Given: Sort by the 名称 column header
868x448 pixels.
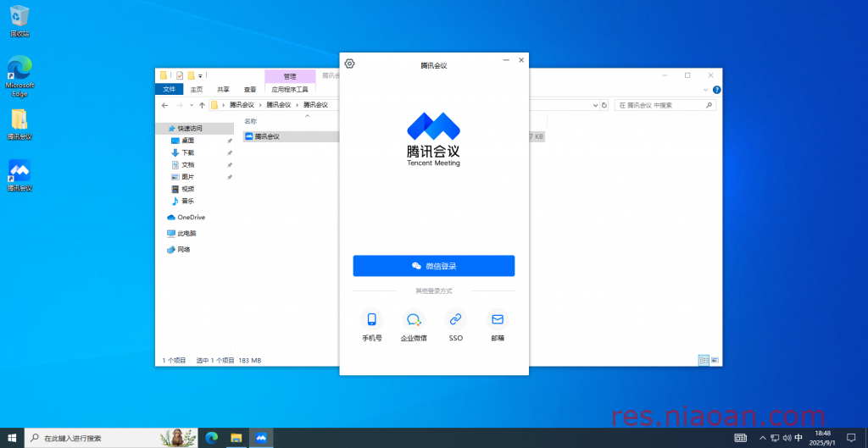Looking at the screenshot, I should tap(250, 121).
